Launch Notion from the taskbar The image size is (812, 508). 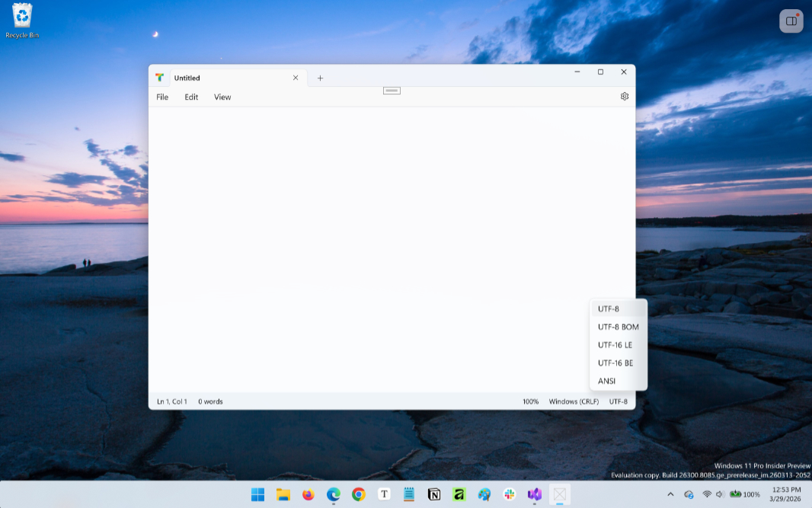tap(434, 494)
